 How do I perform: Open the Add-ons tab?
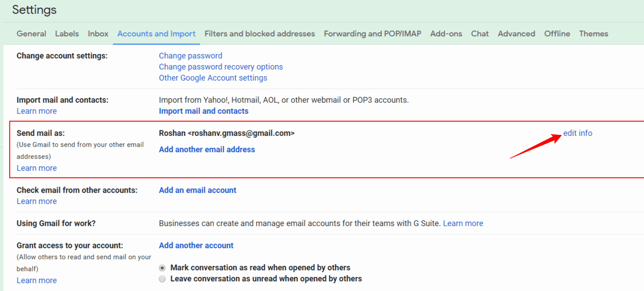(x=446, y=34)
